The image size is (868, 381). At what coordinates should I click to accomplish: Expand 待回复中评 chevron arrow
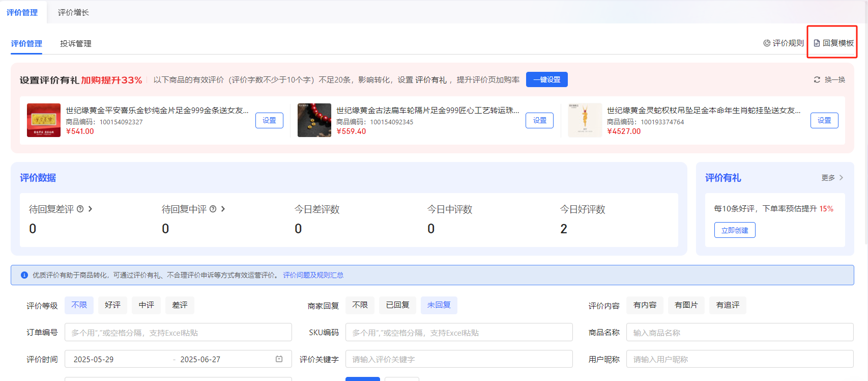tap(223, 209)
